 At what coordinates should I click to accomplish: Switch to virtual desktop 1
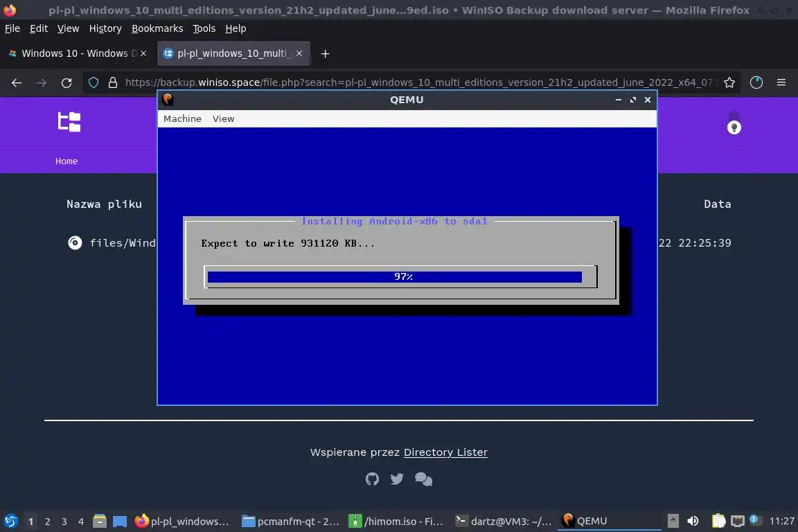[x=31, y=522]
